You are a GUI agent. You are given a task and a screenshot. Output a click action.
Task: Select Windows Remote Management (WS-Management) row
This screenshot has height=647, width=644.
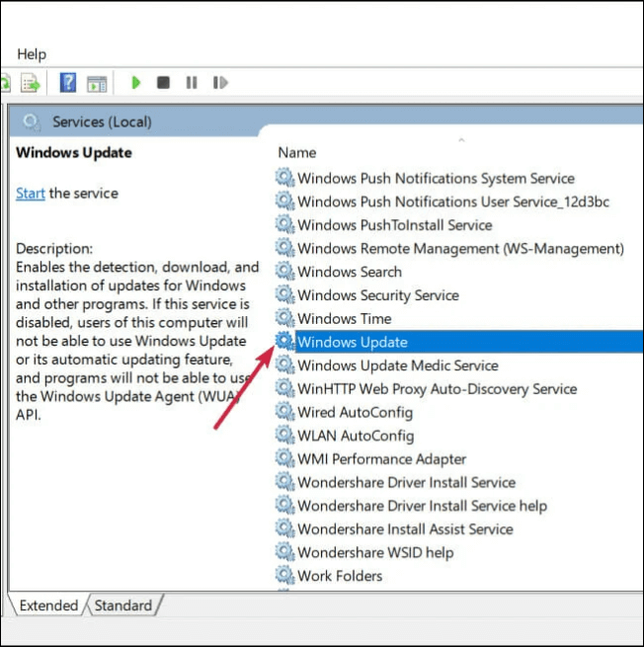point(460,248)
